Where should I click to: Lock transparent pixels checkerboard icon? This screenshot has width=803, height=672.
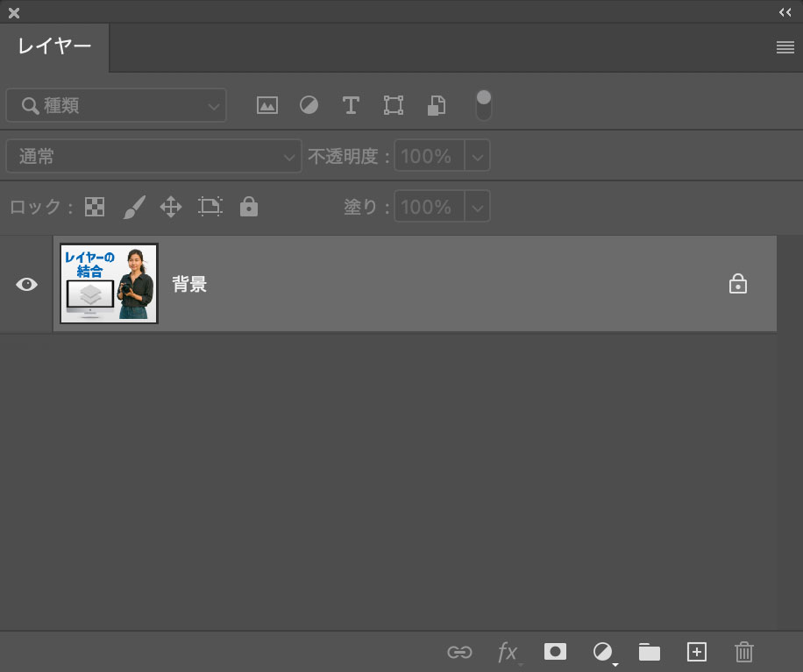[x=95, y=207]
